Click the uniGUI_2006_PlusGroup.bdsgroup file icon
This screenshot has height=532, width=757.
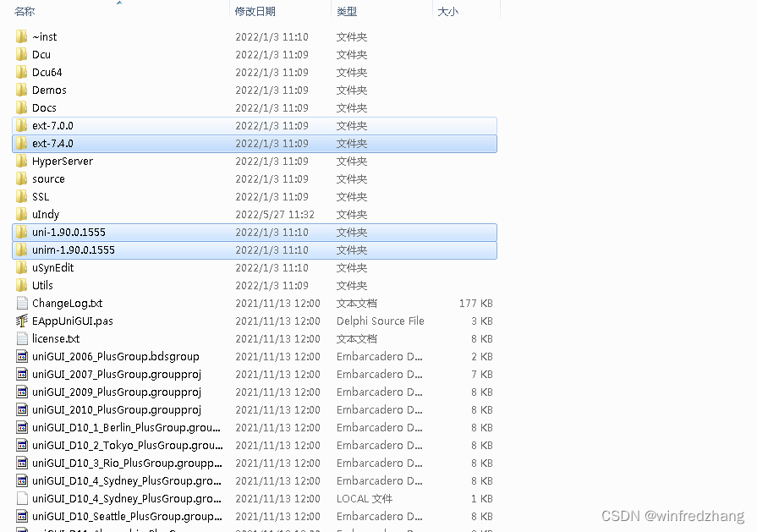pyautogui.click(x=22, y=356)
